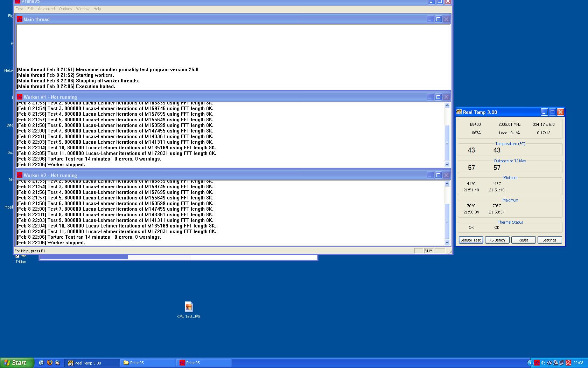Maximize the Worker #2 child window
The height and width of the screenshot is (368, 588).
(438, 175)
